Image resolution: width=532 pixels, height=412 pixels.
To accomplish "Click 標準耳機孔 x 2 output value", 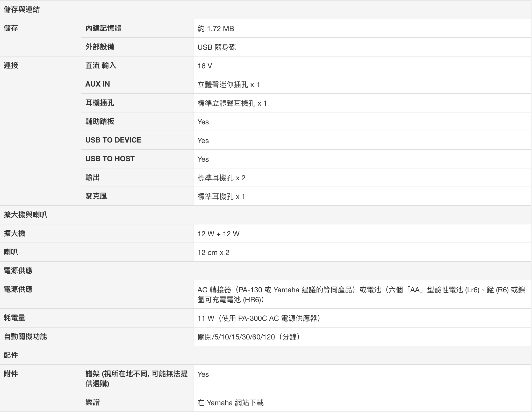I will (221, 178).
